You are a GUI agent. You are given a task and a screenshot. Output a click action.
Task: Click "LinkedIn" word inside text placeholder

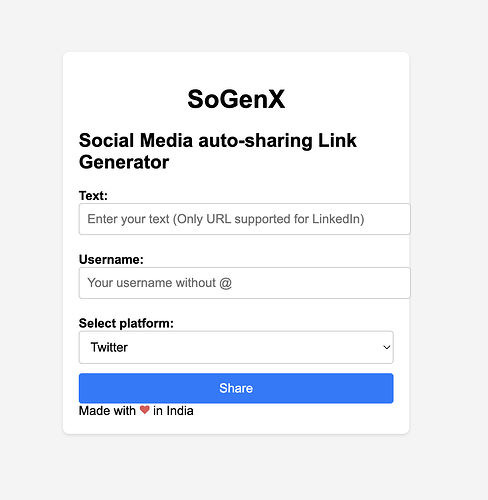336,219
